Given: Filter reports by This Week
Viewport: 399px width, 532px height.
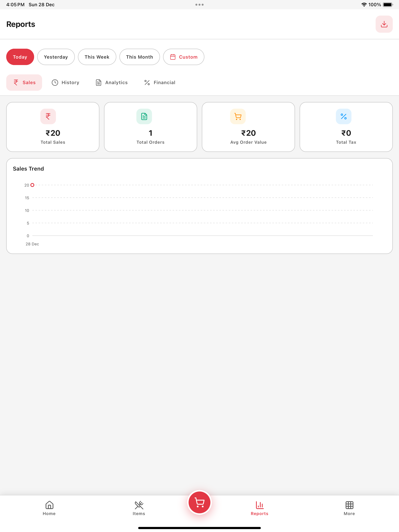Looking at the screenshot, I should tap(97, 57).
